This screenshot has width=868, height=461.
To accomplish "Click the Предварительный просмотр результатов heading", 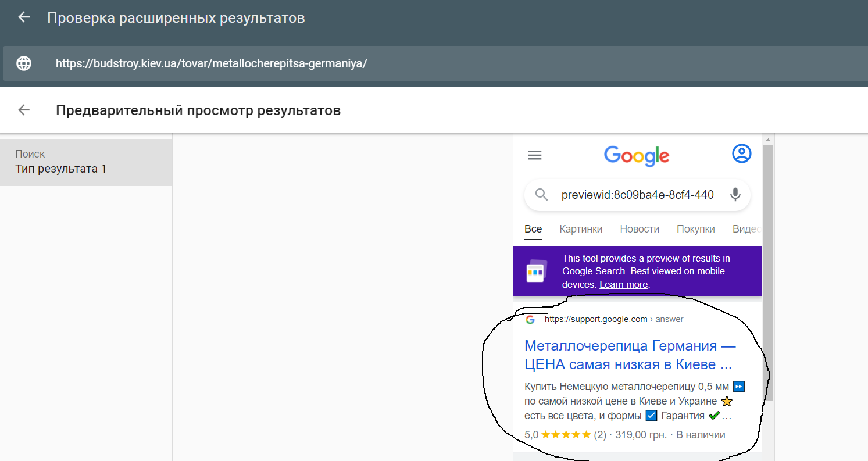I will coord(198,110).
